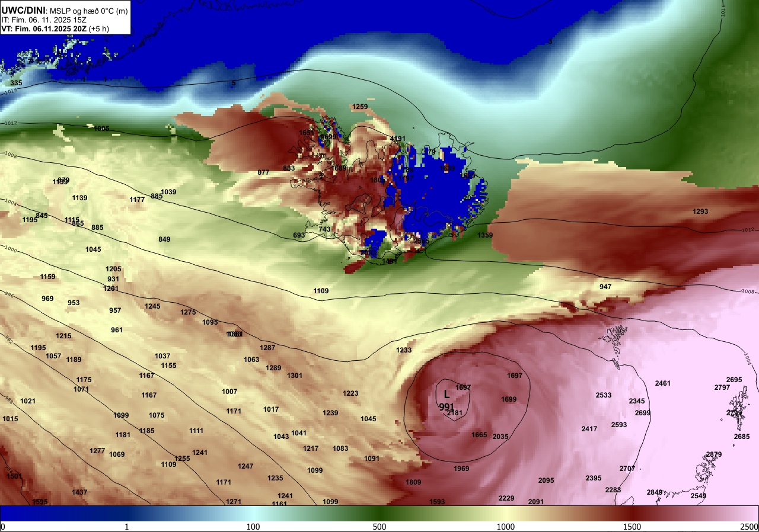Click the colorbar label 500

379,527
